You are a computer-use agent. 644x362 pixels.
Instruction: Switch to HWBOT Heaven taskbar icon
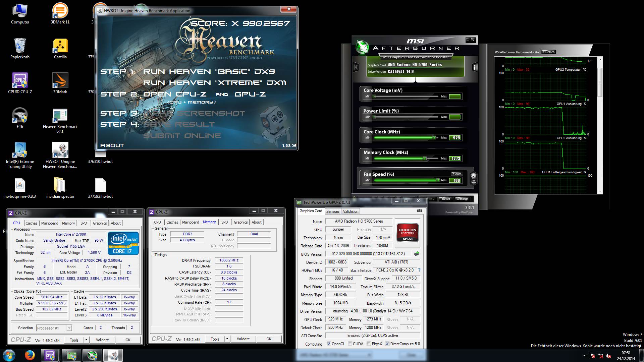tap(113, 355)
